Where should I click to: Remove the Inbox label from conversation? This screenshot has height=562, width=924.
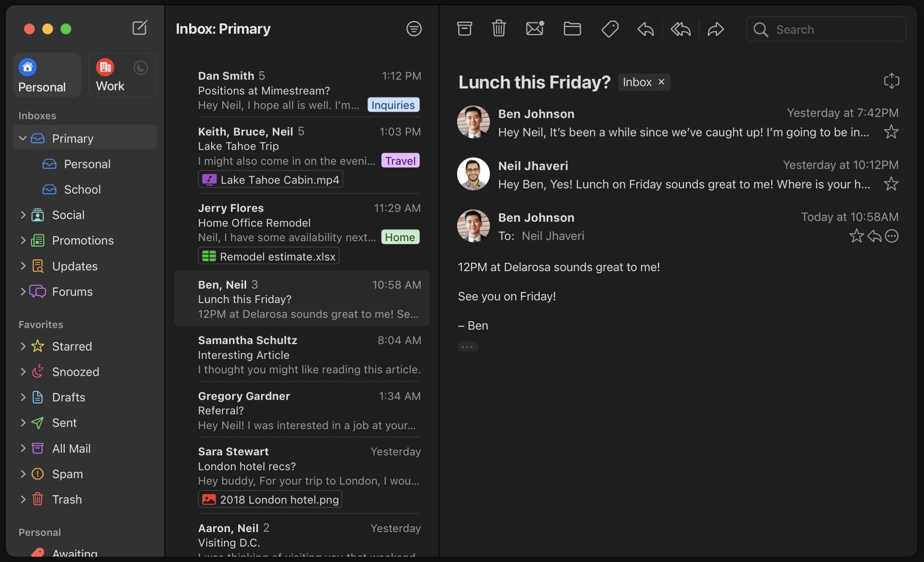(661, 82)
